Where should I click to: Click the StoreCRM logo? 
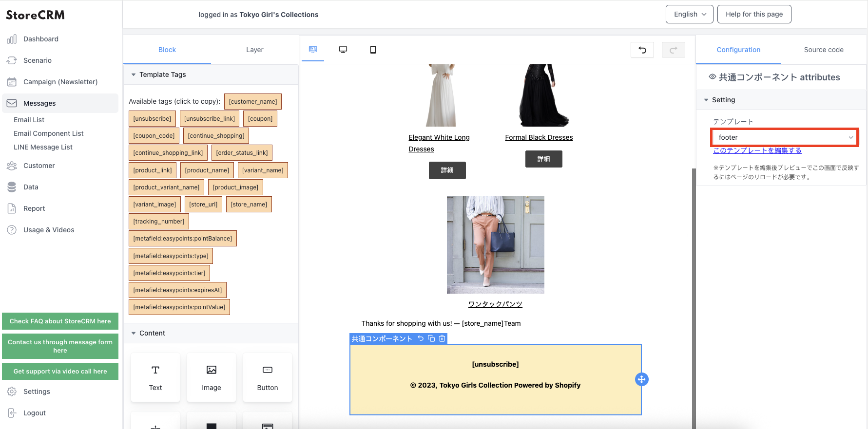(35, 15)
